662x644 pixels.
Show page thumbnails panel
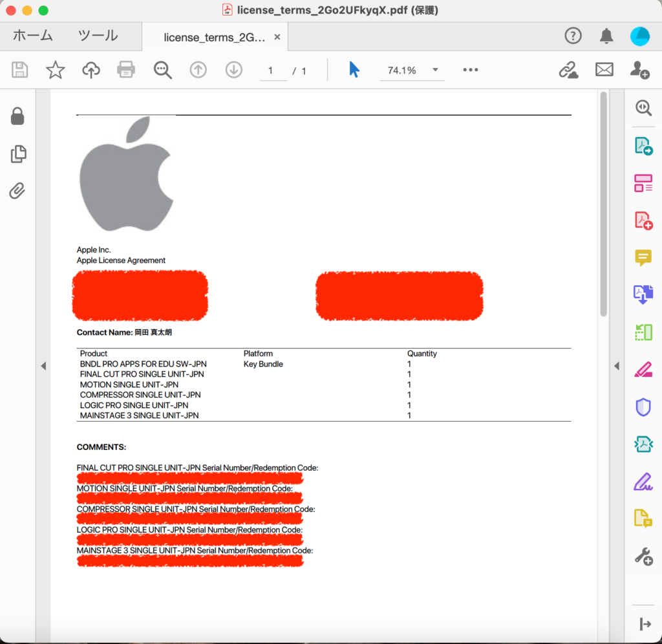(x=18, y=154)
